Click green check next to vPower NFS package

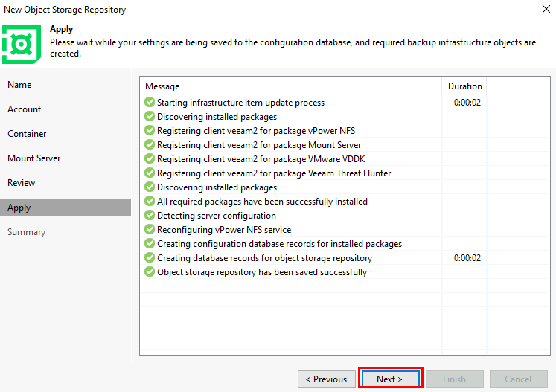coord(150,130)
